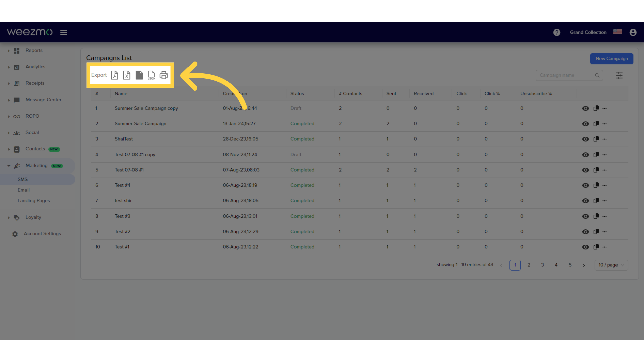View Summer Sale Campaign (row 2) via eye icon
Image resolution: width=644 pixels, height=362 pixels.
click(x=585, y=124)
